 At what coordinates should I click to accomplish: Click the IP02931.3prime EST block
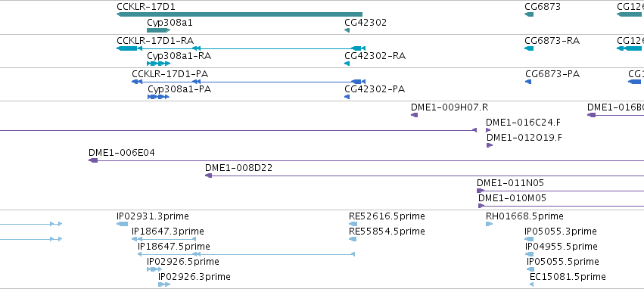click(x=123, y=224)
